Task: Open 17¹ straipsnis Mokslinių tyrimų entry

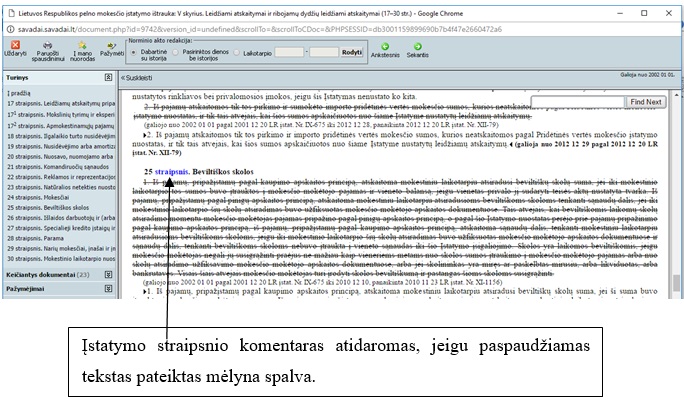Action: (x=61, y=114)
